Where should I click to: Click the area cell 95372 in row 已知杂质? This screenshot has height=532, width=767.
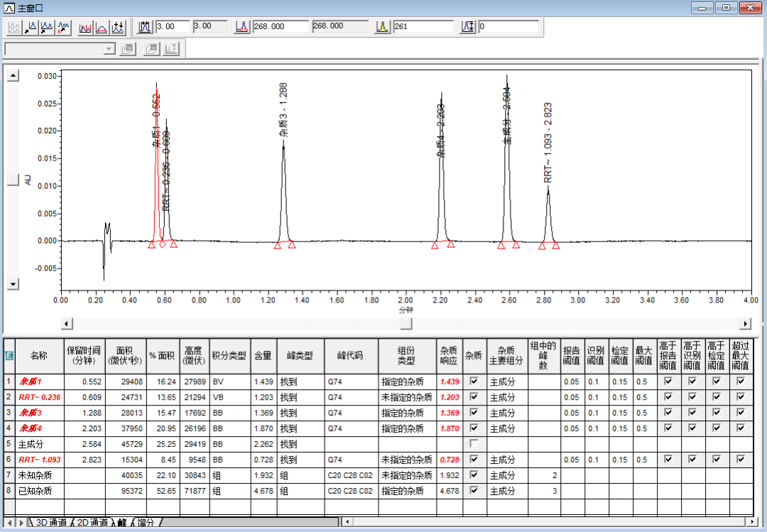pyautogui.click(x=126, y=491)
